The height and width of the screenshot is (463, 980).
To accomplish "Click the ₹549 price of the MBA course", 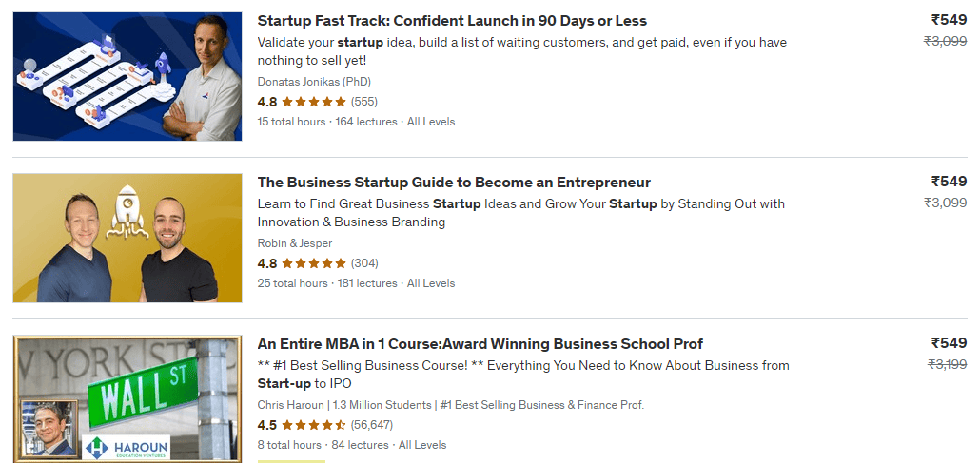I will pos(948,343).
